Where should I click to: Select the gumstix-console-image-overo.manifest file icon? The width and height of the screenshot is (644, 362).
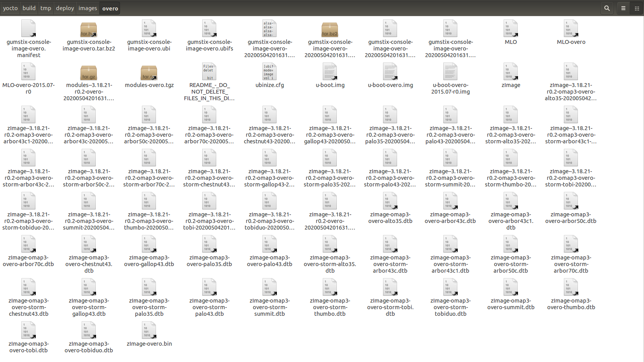28,29
